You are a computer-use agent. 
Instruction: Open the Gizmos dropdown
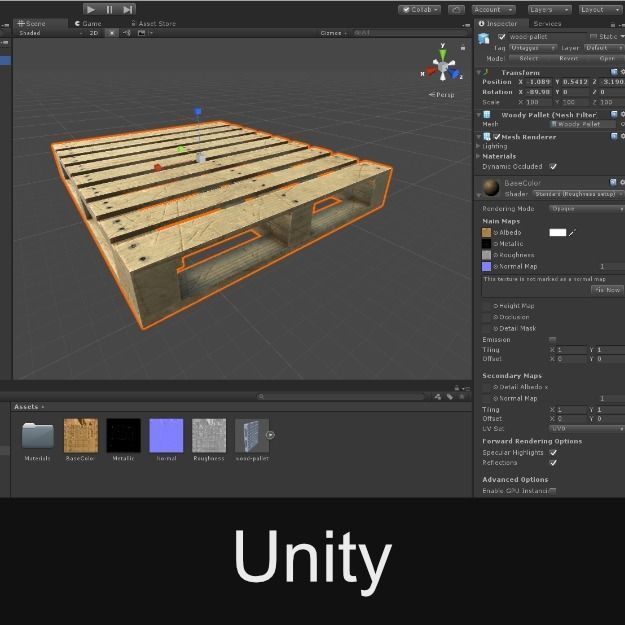point(334,33)
